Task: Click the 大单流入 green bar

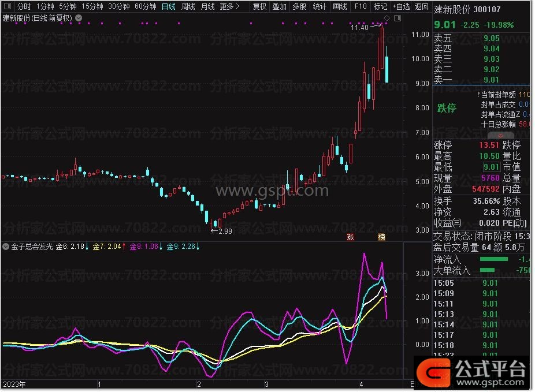Action: [487, 270]
